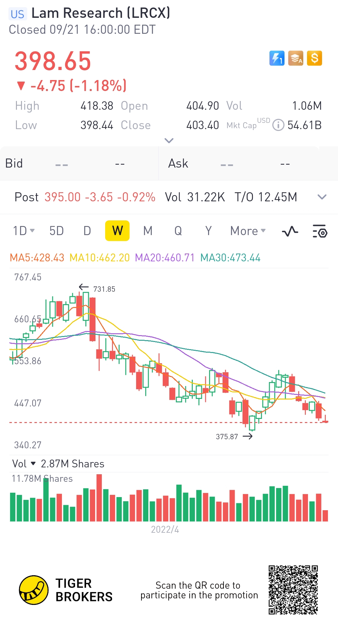Tap the MA20:460.71 indicator label
The width and height of the screenshot is (338, 644).
pos(165,258)
